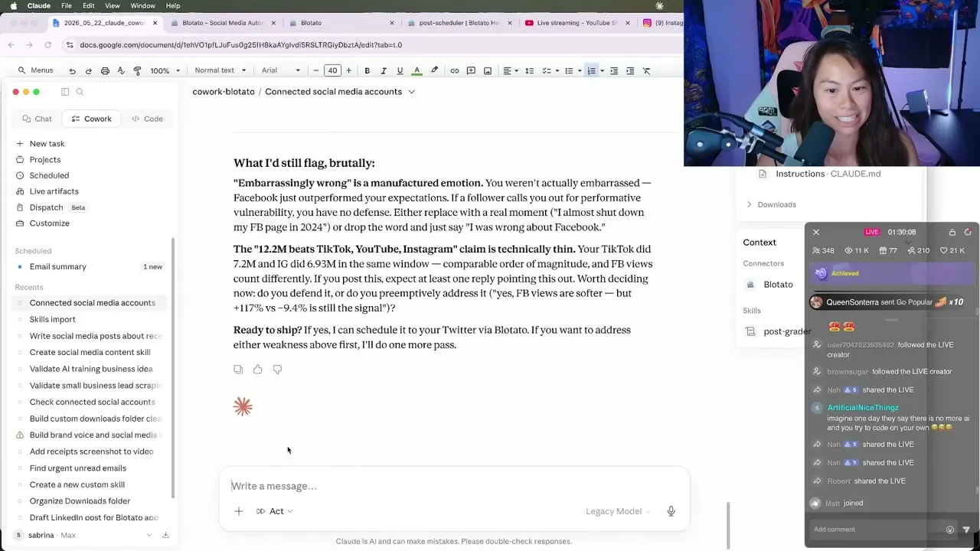Click the Menus search button
980x551 pixels.
pyautogui.click(x=35, y=70)
